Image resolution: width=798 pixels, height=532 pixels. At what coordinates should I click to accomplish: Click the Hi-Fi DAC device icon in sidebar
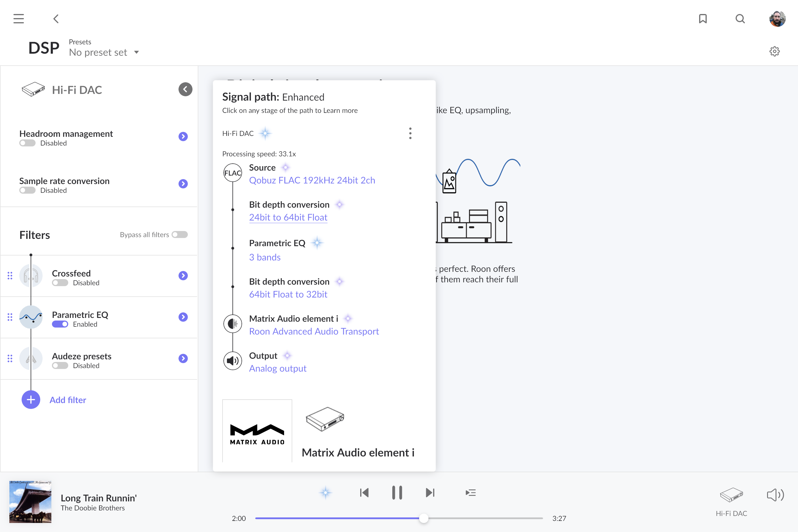click(x=33, y=90)
